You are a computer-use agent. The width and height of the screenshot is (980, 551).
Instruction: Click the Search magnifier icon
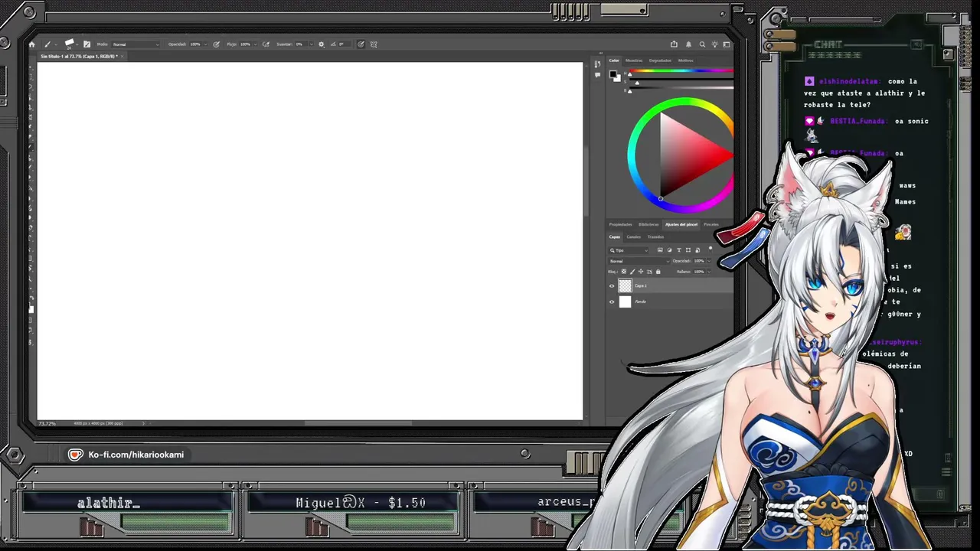tap(701, 44)
